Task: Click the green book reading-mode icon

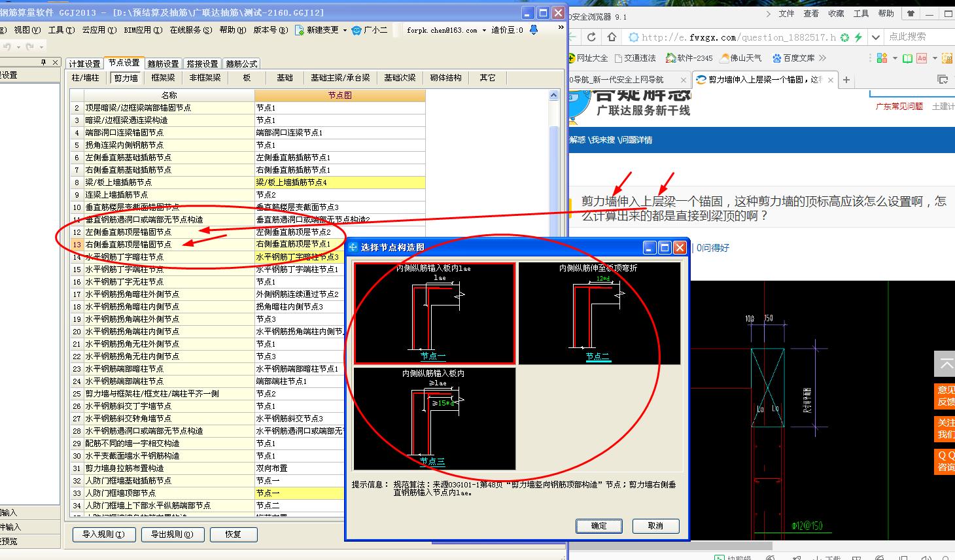Action: click(907, 58)
